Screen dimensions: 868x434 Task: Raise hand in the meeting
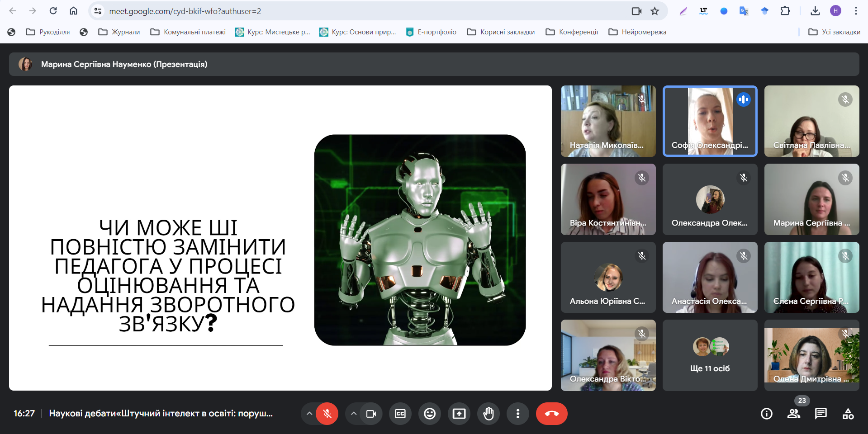coord(489,414)
